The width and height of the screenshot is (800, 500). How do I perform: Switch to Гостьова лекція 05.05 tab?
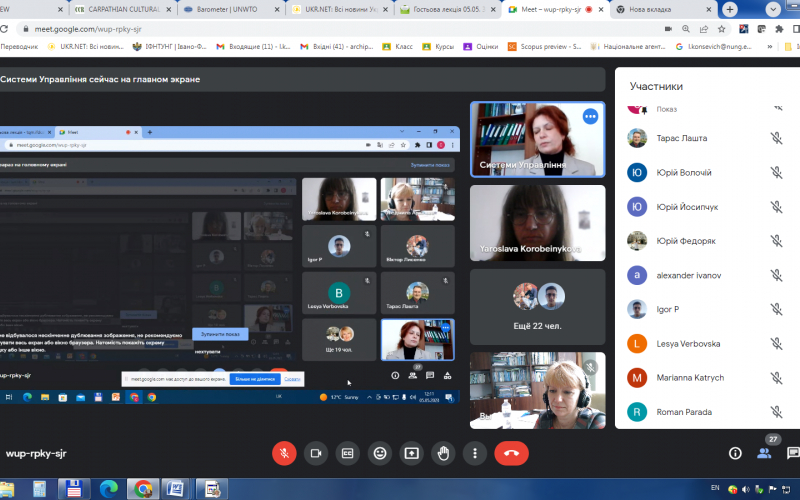tap(448, 9)
